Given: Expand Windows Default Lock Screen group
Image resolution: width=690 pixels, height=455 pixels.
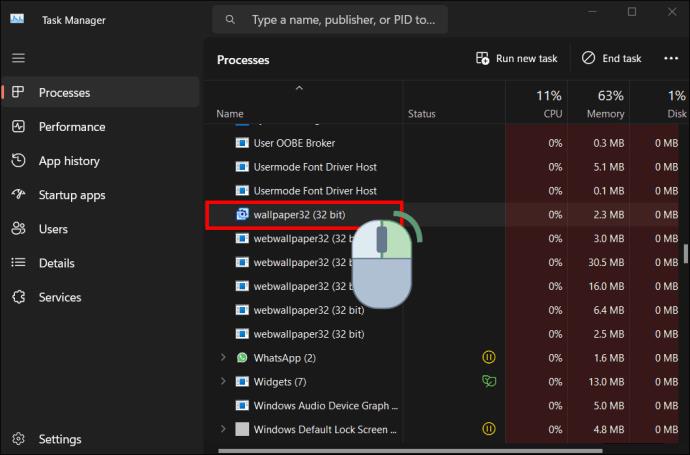Looking at the screenshot, I should point(223,429).
